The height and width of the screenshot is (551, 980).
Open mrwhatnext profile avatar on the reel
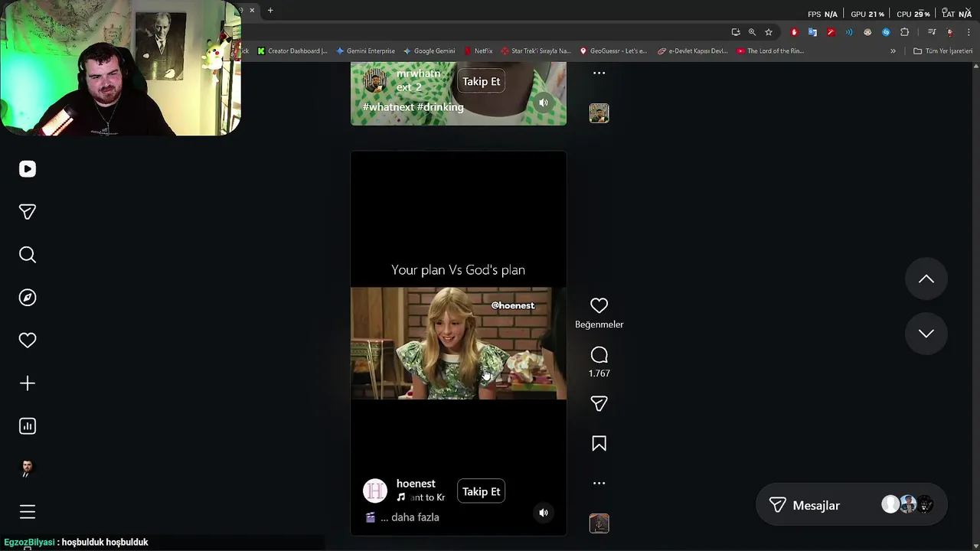point(375,80)
